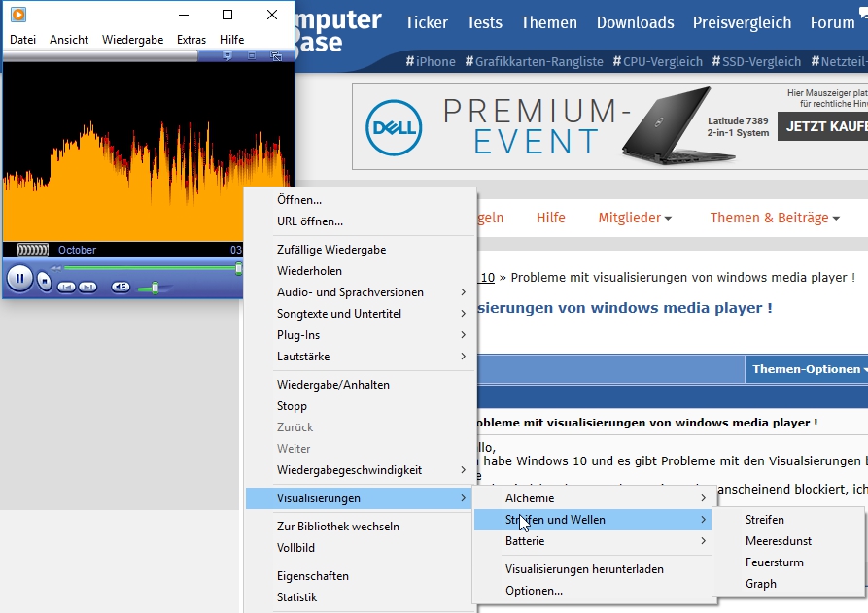Select Zur Bibliothek wechseln
Screen dimensions: 868x613
tap(359, 527)
